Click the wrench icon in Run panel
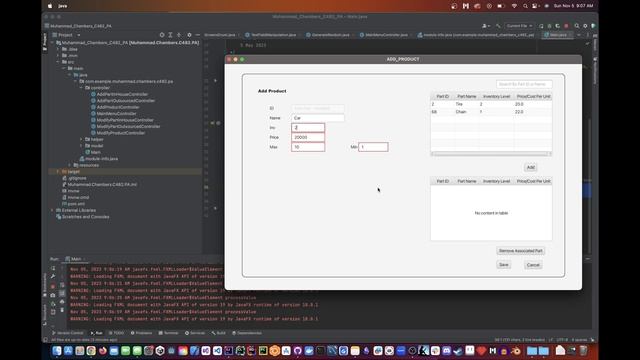The image size is (640, 360). (x=53, y=277)
